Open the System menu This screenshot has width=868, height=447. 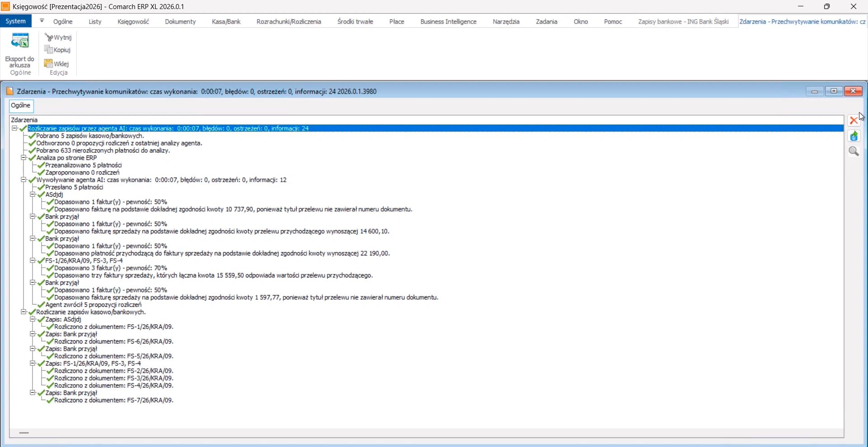coord(16,21)
